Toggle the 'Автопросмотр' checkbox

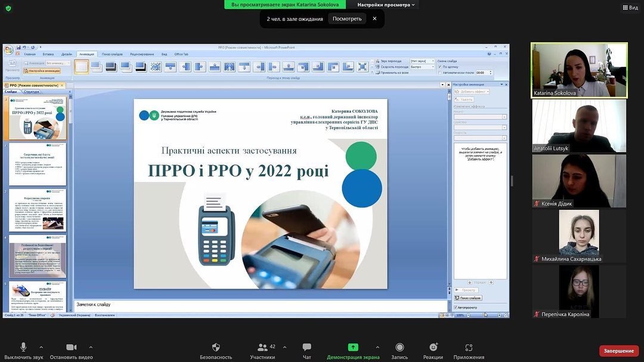[456, 307]
